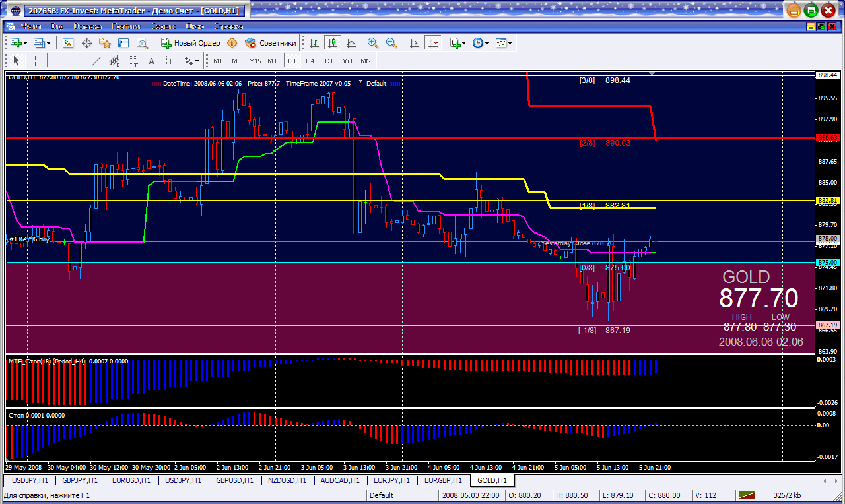The image size is (845, 504).
Task: Toggle chart auto scroll
Action: 414,43
